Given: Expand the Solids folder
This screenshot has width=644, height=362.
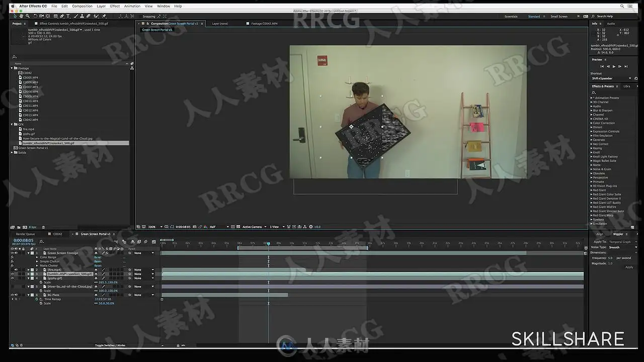Looking at the screenshot, I should coord(12,152).
